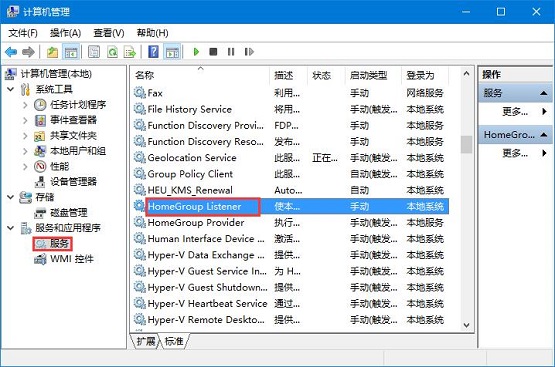Sort by the 启动类型 column header
The width and height of the screenshot is (555, 367).
click(x=372, y=75)
